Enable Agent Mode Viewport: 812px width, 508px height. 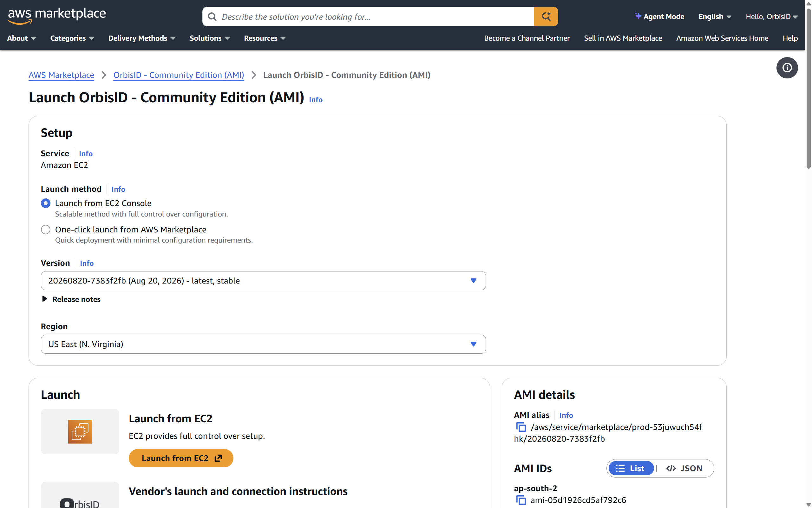click(x=659, y=17)
